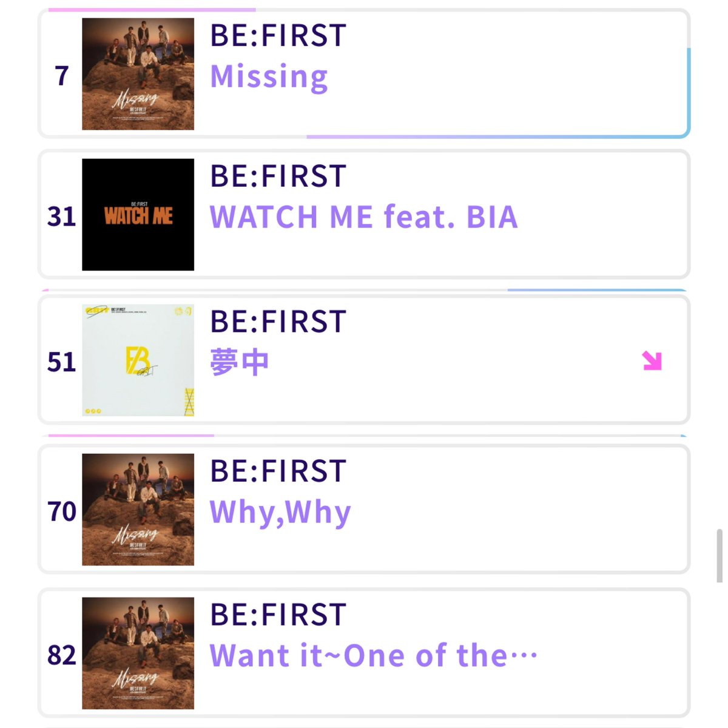The width and height of the screenshot is (728, 728).
Task: Click the rank number 51
Action: (62, 362)
